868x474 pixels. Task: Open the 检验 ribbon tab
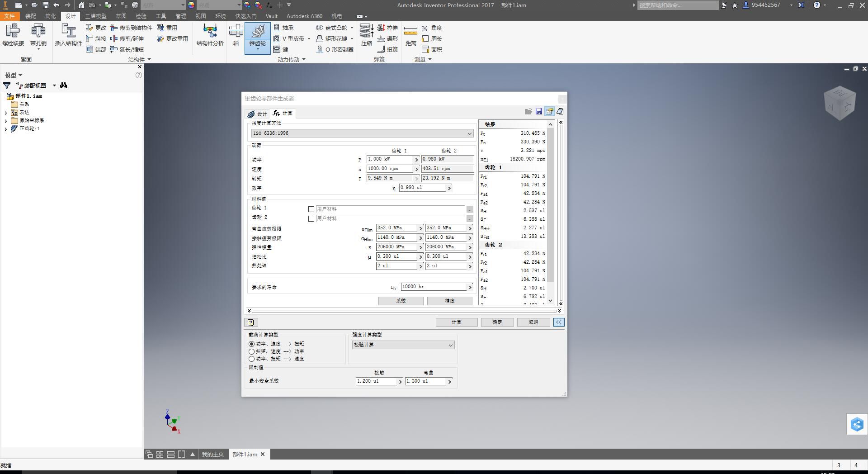[x=141, y=16]
